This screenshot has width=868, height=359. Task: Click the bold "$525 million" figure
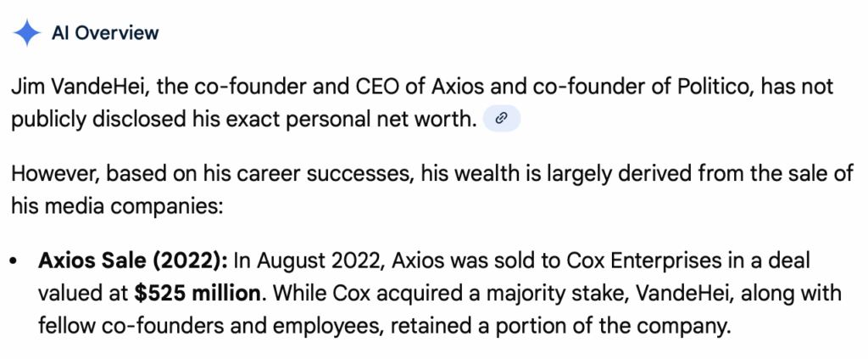pos(199,294)
